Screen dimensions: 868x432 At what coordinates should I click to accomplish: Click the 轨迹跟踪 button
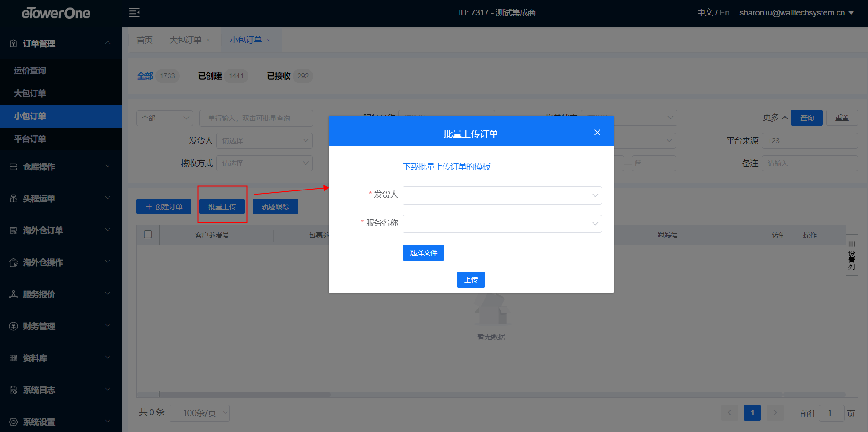point(275,206)
